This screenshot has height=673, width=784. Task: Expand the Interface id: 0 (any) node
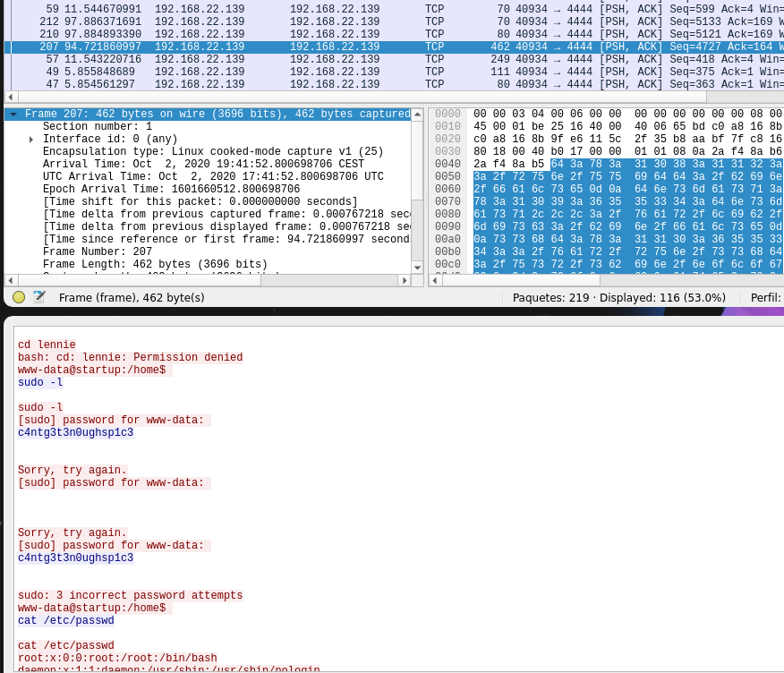[31, 140]
